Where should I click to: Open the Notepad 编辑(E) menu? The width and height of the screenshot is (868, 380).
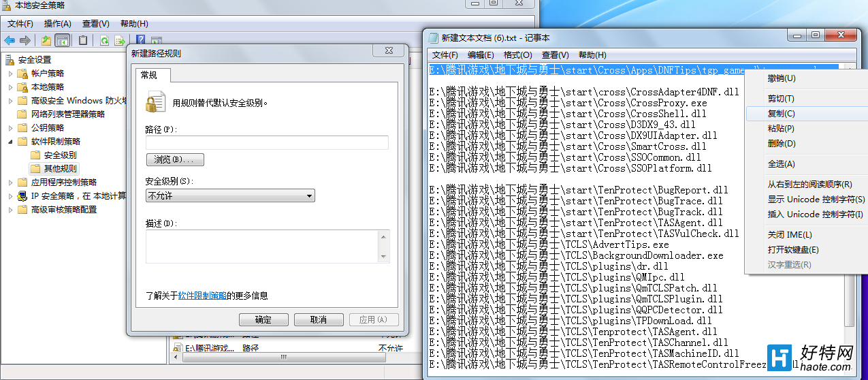click(x=481, y=55)
